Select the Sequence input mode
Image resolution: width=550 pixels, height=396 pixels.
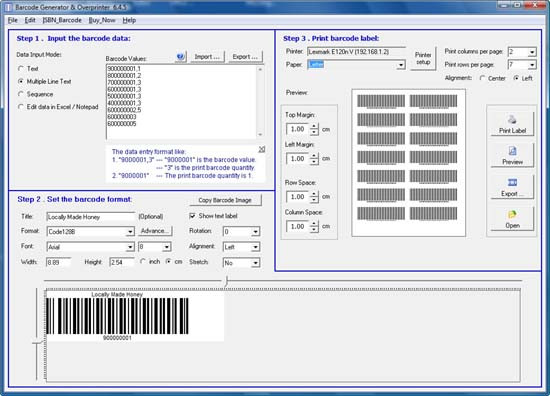[21, 94]
